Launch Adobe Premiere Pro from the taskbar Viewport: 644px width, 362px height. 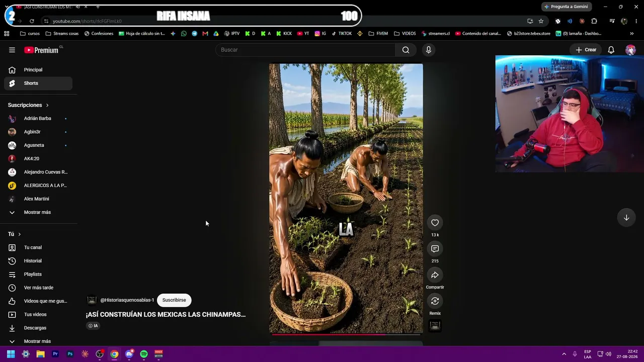55,354
